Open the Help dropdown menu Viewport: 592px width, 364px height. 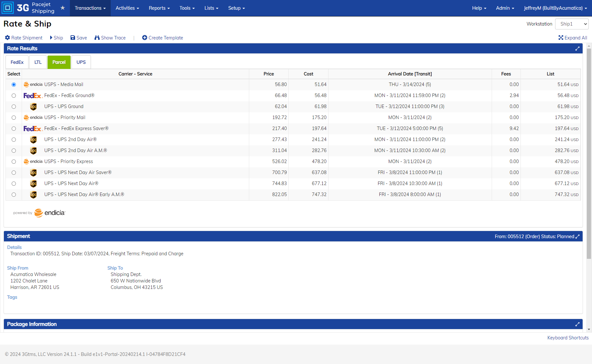[479, 8]
